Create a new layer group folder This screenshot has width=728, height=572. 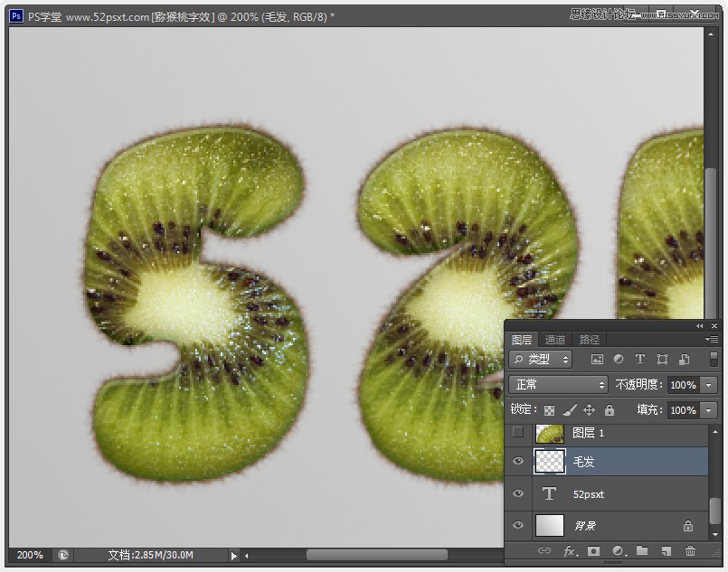pos(642,550)
